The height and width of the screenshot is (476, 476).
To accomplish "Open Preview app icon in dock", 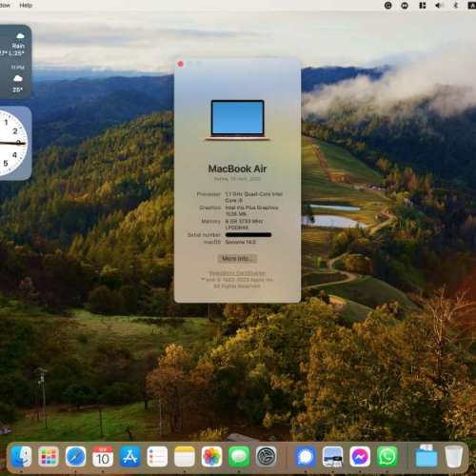I will pyautogui.click(x=332, y=457).
